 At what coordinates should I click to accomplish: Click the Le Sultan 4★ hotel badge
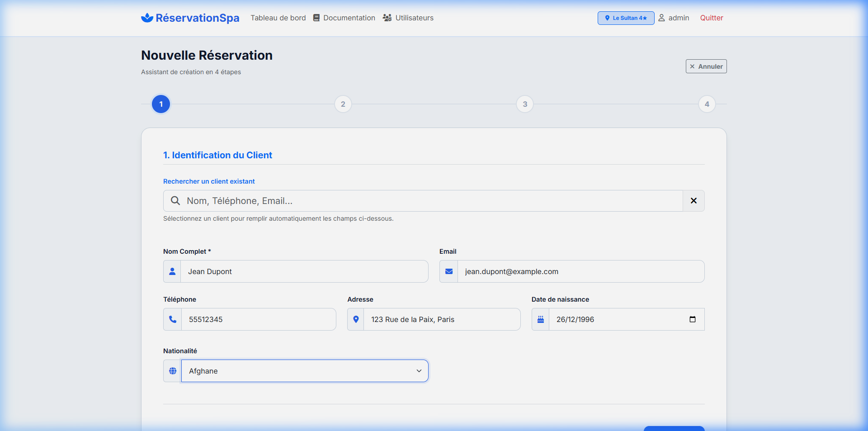pos(626,18)
